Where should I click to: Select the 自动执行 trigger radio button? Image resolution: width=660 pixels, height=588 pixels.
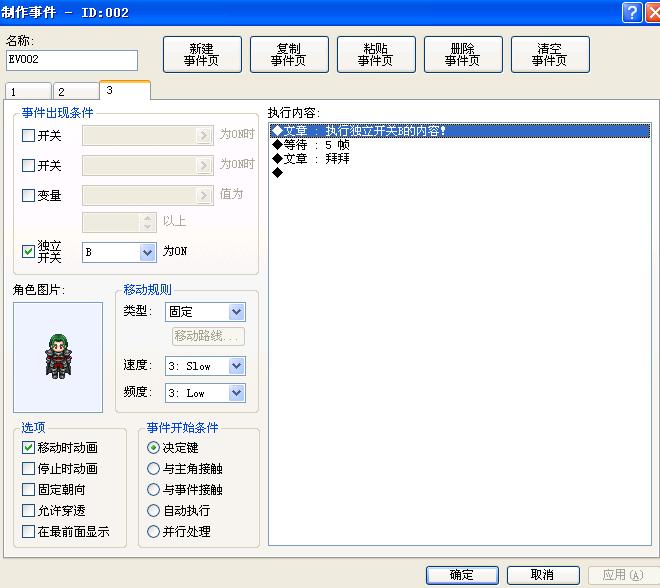pyautogui.click(x=153, y=511)
